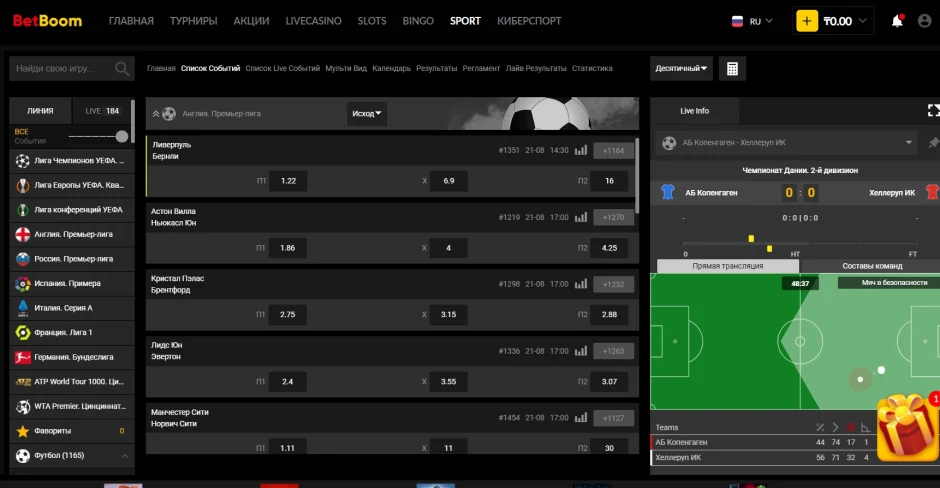
Task: Open Лига конференций УЕФА in sidebar
Action: (72, 210)
